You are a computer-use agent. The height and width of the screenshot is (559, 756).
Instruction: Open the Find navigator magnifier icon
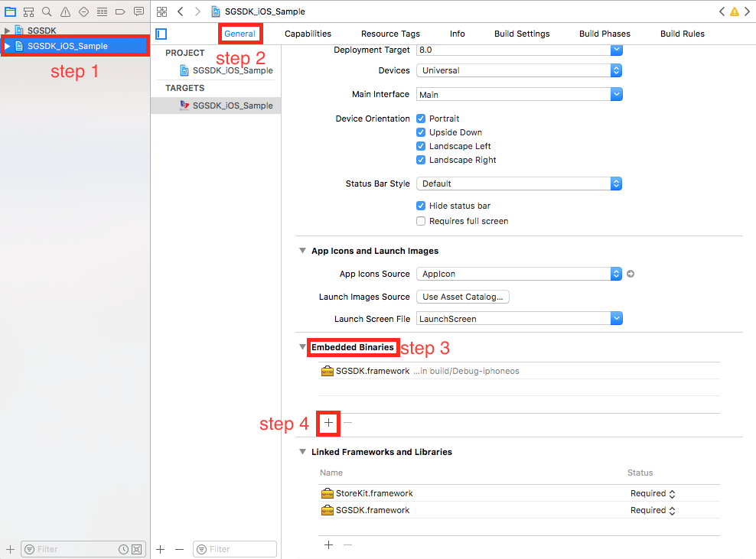tap(47, 11)
